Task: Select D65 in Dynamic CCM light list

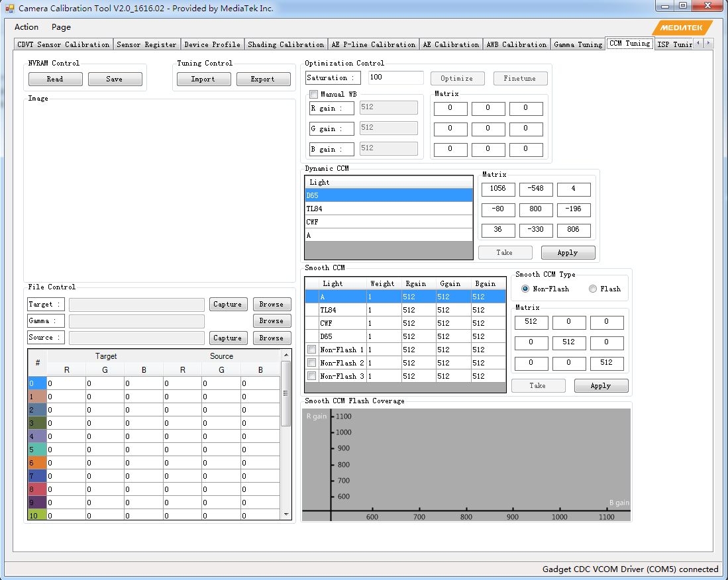Action: pos(389,195)
